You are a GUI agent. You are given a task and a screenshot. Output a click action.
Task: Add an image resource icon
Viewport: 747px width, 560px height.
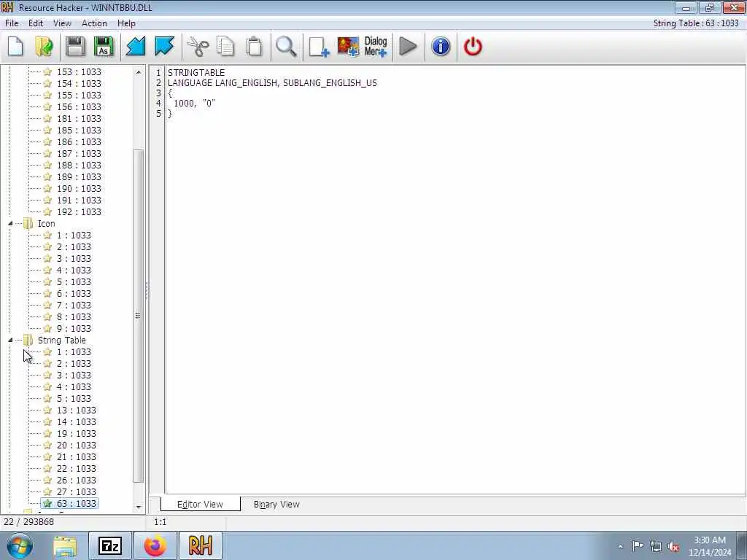click(348, 47)
